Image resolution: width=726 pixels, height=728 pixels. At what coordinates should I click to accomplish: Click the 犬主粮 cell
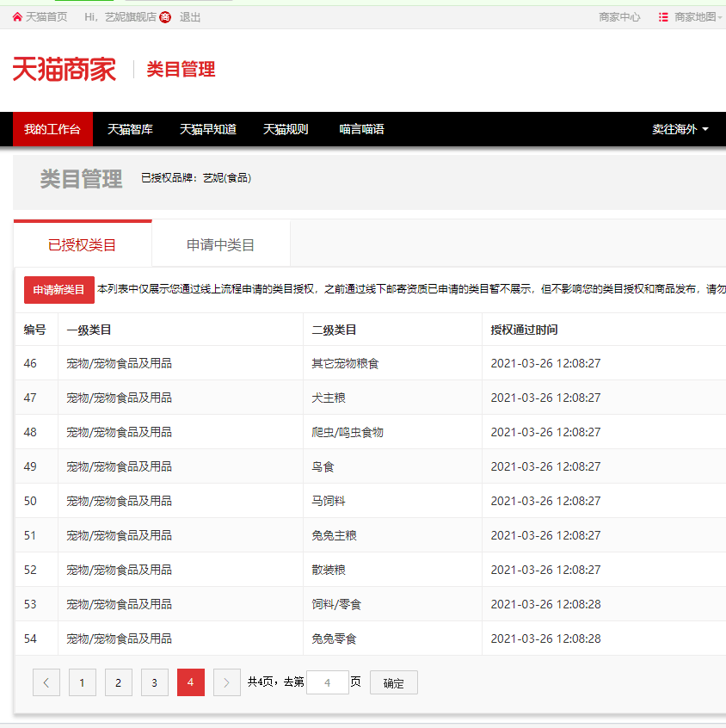click(x=329, y=398)
